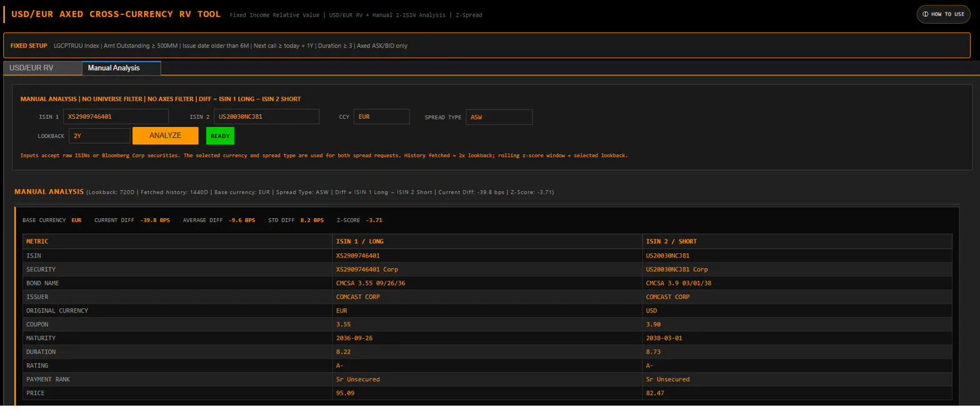Open the CCY currency dropdown
Viewport: 980px width, 420px height.
tap(381, 117)
